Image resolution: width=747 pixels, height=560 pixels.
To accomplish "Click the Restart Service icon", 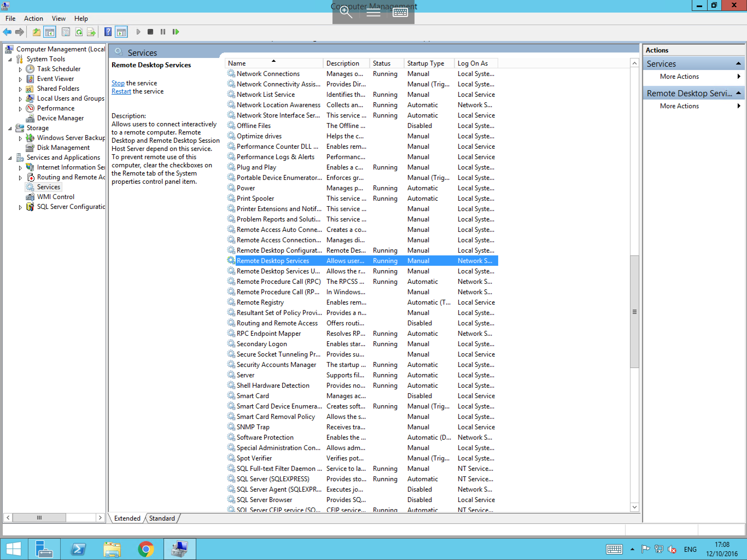I will pyautogui.click(x=176, y=32).
